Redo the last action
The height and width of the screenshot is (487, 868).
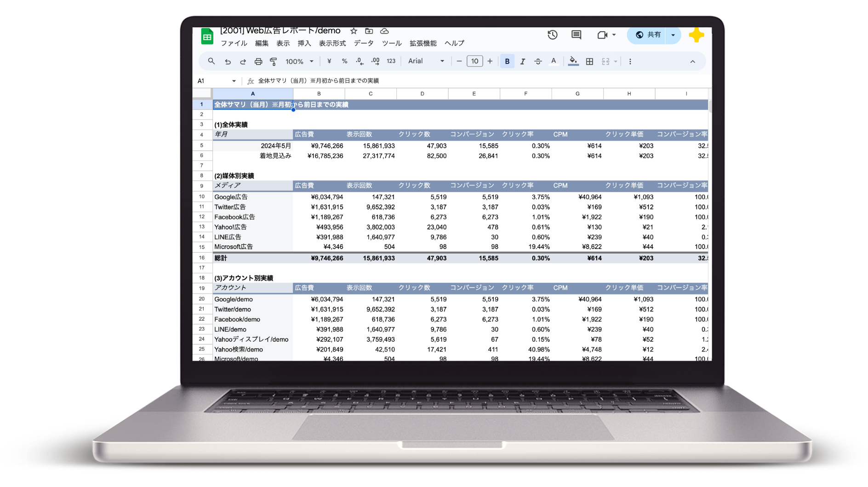(243, 61)
